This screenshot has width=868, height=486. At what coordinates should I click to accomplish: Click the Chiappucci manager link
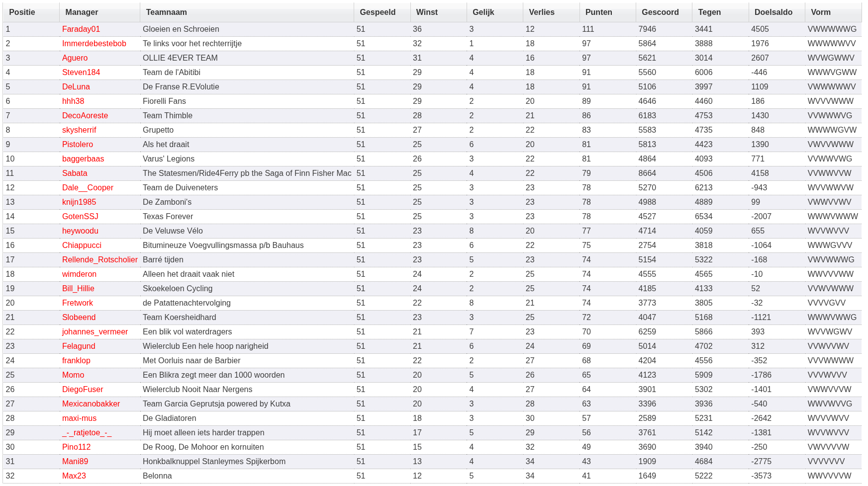click(82, 245)
